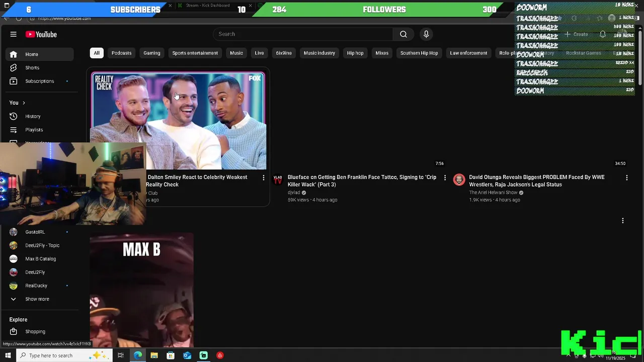The width and height of the screenshot is (644, 362).
Task: Click the browser address bar URL
Action: (64, 18)
